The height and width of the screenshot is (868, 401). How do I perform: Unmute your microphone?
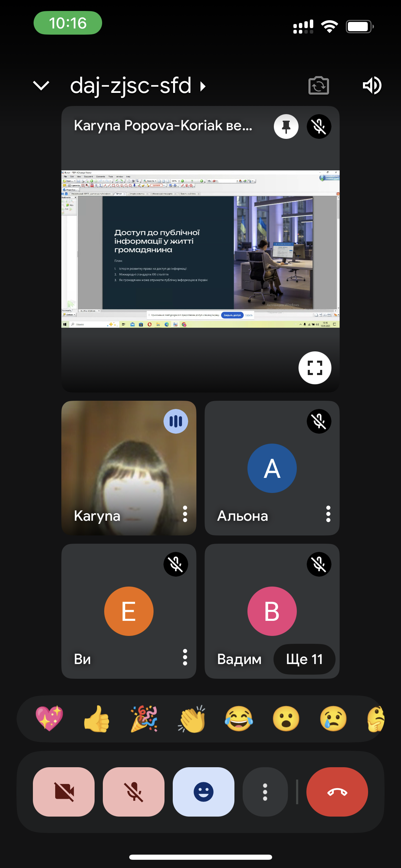coord(134,792)
